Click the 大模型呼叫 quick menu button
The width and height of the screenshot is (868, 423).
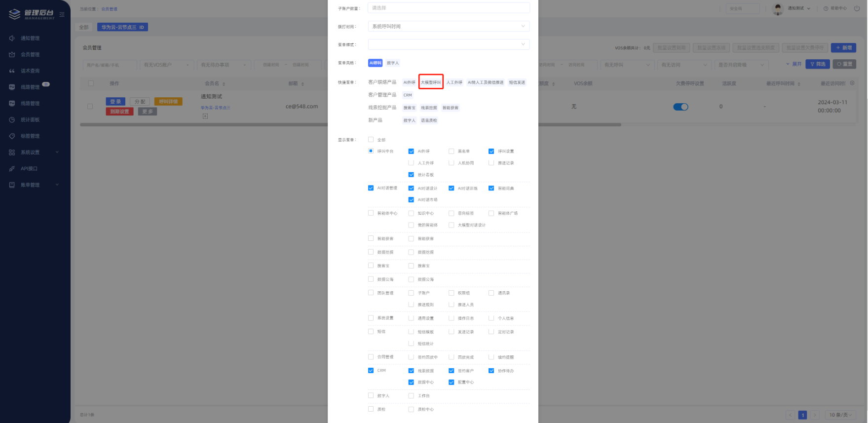tap(431, 82)
